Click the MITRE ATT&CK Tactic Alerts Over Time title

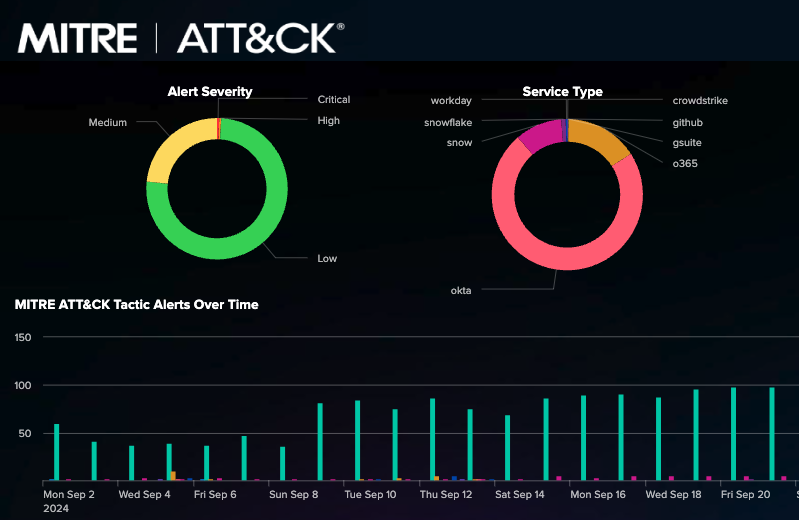point(136,304)
